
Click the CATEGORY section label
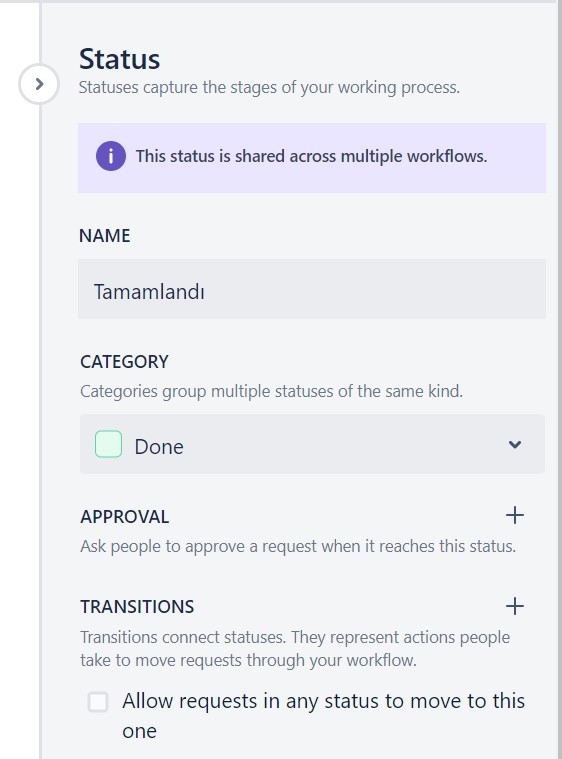124,362
